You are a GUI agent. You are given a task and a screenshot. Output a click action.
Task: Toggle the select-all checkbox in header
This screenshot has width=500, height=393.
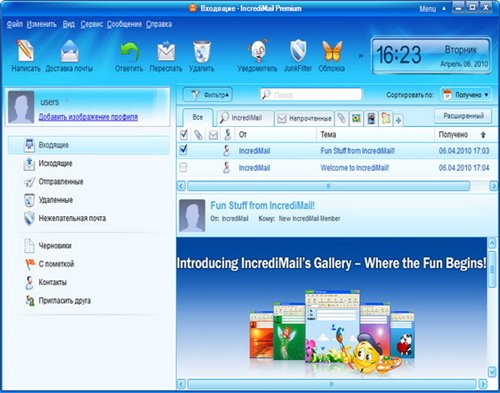pos(184,134)
